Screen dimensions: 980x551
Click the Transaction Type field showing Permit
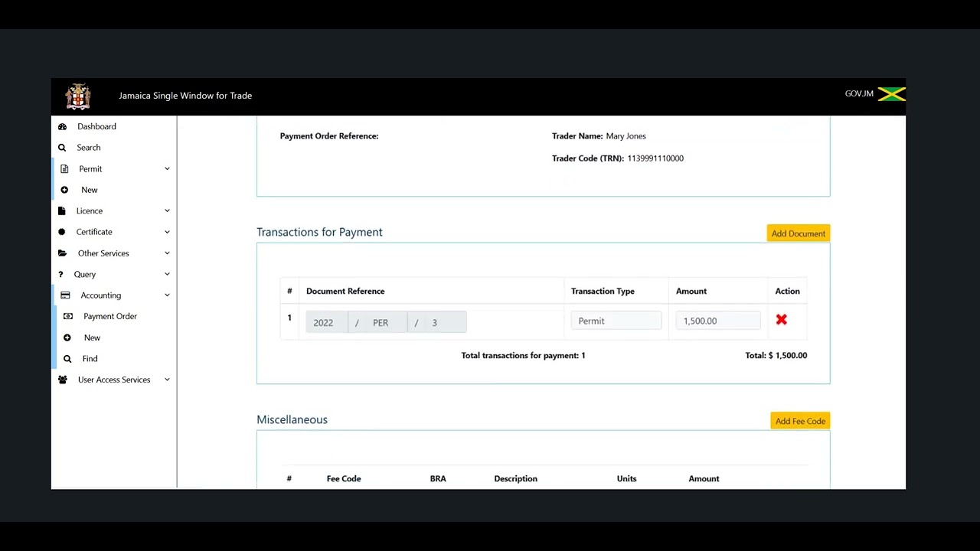click(x=616, y=321)
